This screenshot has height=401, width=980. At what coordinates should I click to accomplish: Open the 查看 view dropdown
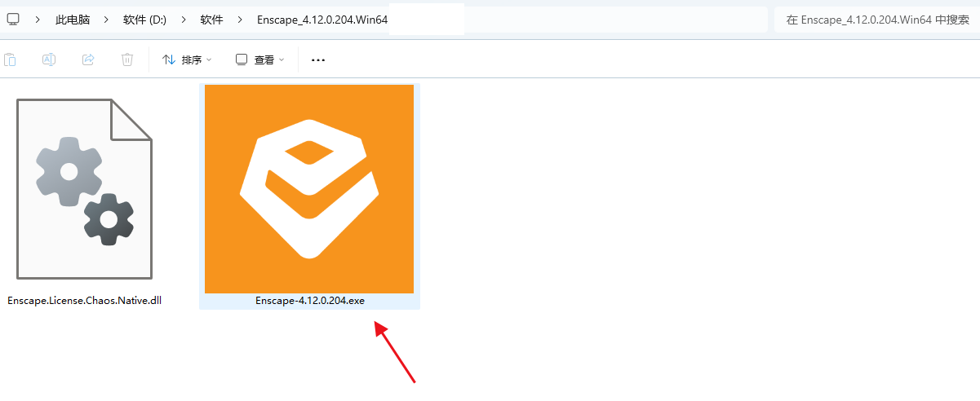click(x=260, y=59)
